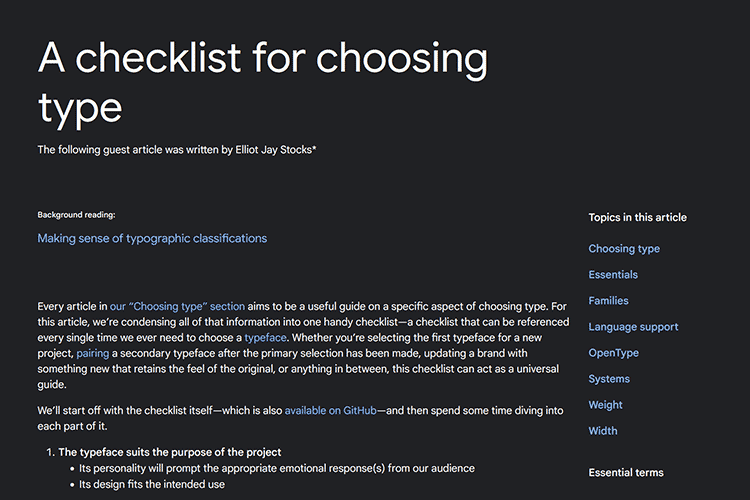
Task: Click the "typeface" glossary link
Action: coord(265,338)
